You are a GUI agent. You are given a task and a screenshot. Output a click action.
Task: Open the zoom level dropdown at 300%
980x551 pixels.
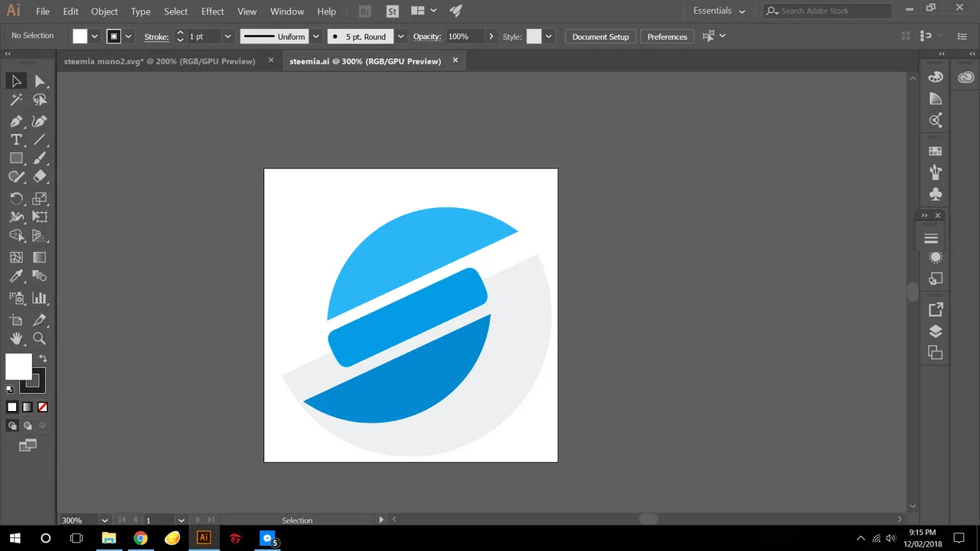click(105, 520)
